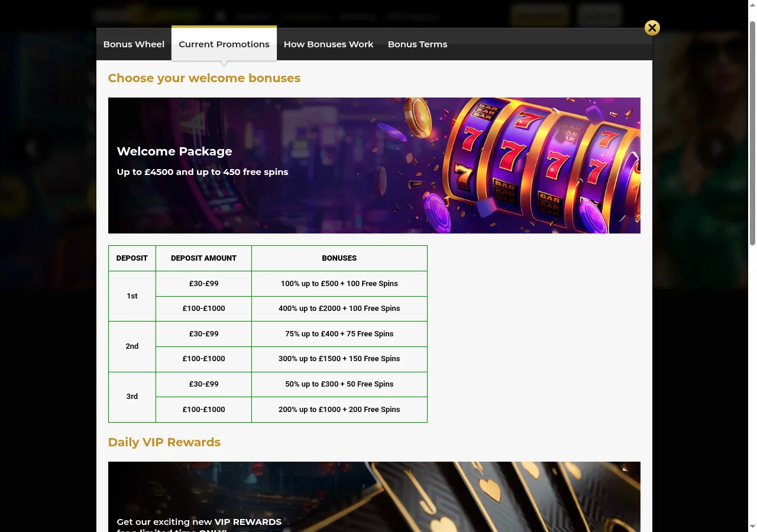Click the £30-£99 cell in 1st deposit row

203,284
